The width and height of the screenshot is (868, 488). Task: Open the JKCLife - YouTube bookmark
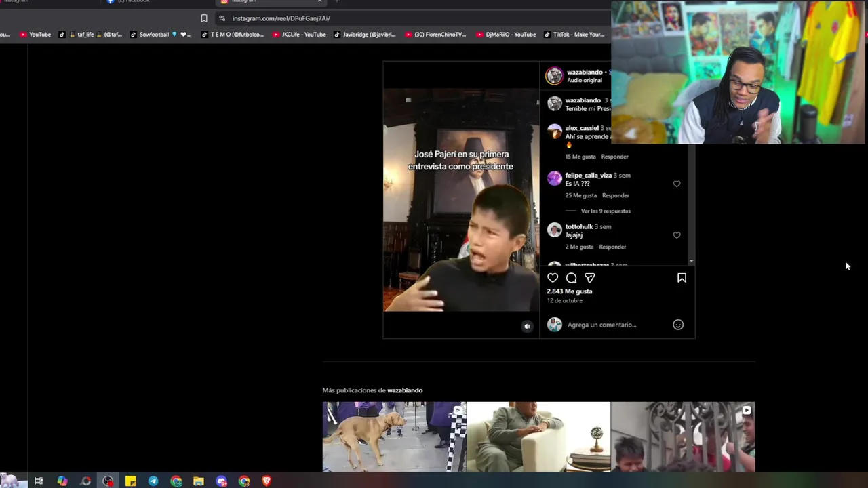pyautogui.click(x=299, y=35)
